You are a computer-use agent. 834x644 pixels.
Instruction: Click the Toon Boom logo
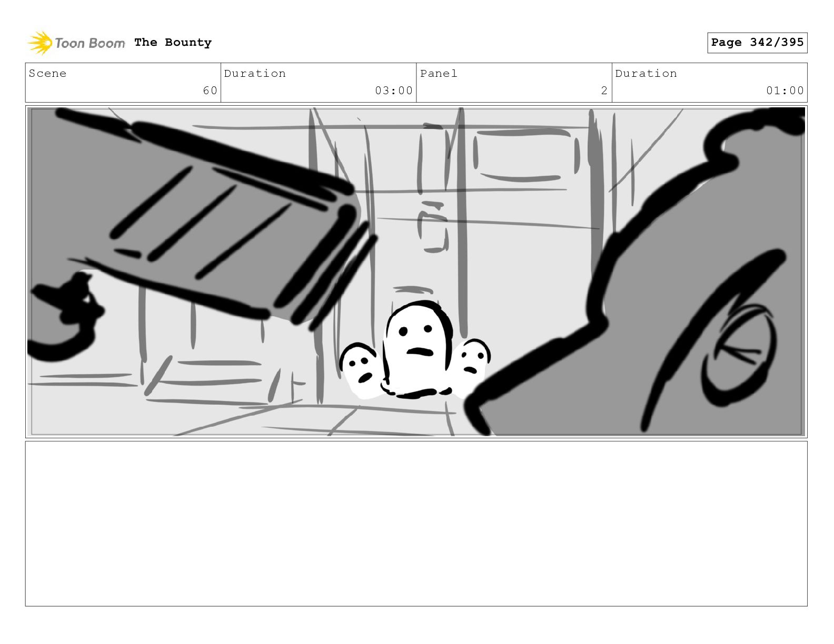point(76,43)
